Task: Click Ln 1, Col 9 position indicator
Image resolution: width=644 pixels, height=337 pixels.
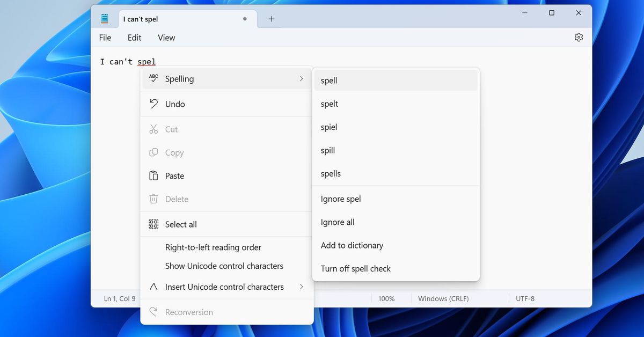Action: point(120,298)
